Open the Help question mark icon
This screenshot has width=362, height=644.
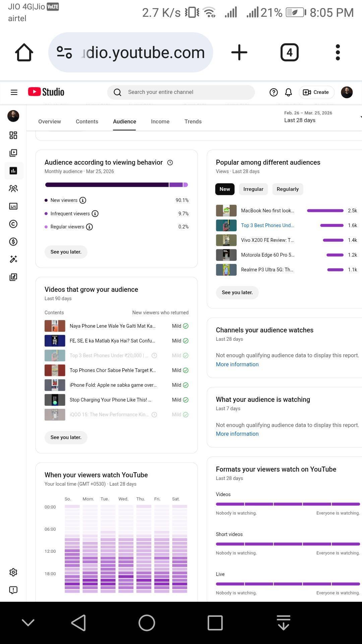[x=274, y=92]
